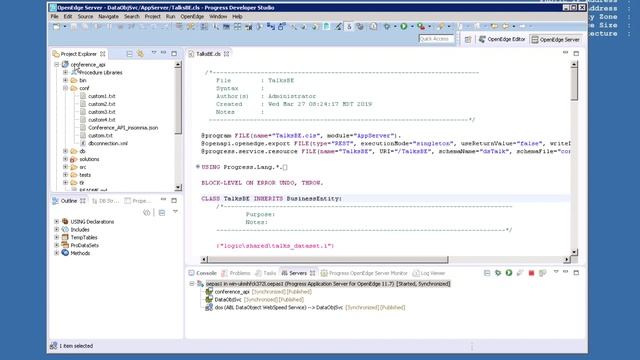Click editor vertical scrollbar thumb
Viewport: 640px width, 360px height.
(574, 84)
